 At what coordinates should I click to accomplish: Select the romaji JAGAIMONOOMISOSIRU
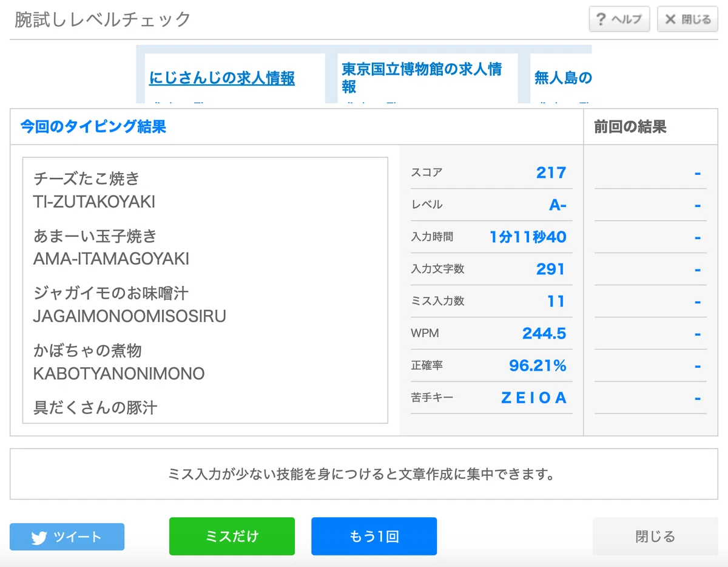point(130,316)
